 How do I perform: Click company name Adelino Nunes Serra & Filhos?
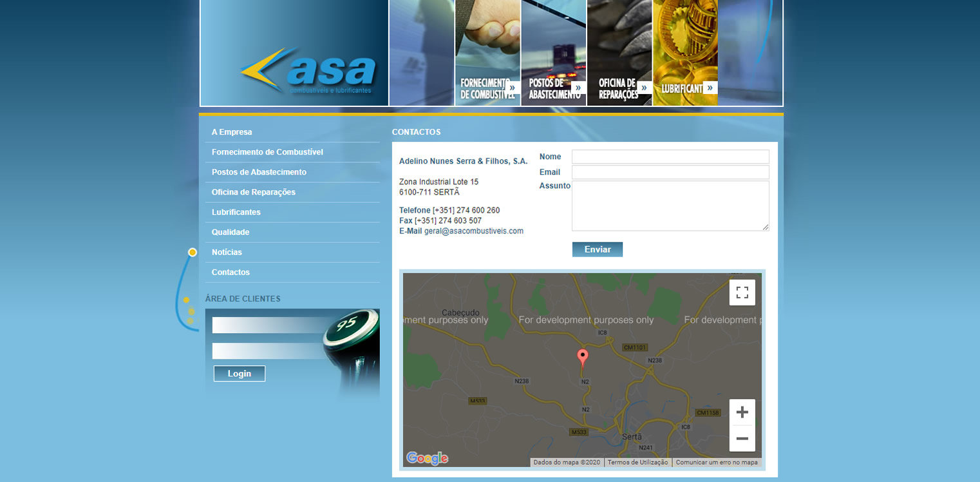(x=463, y=161)
